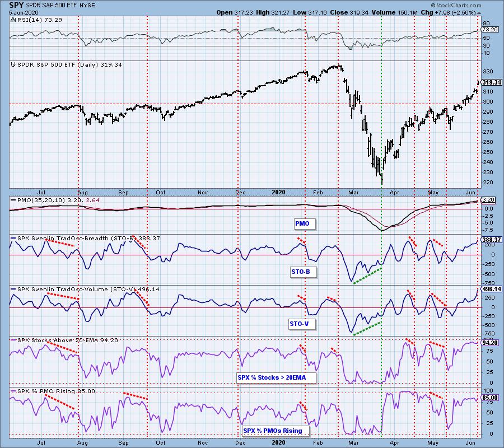This screenshot has width=504, height=448.
Task: Click the 2020 label on the bottom axis
Action: pos(278,442)
